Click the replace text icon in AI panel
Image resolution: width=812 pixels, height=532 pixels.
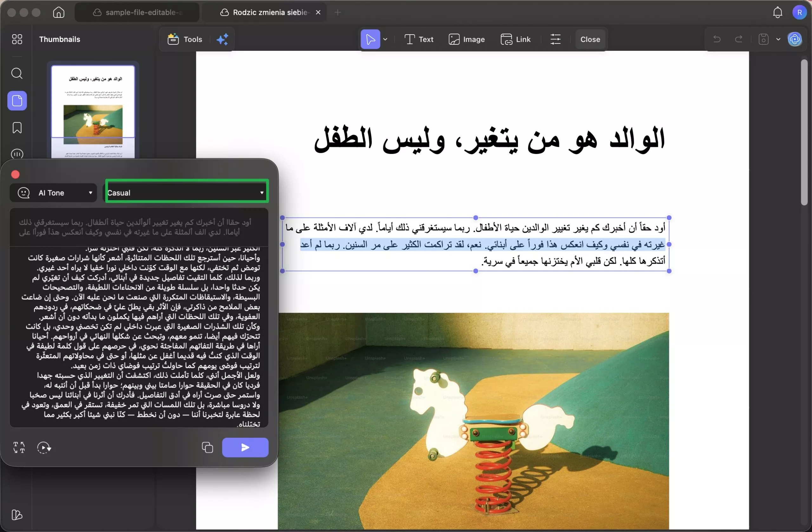point(19,447)
